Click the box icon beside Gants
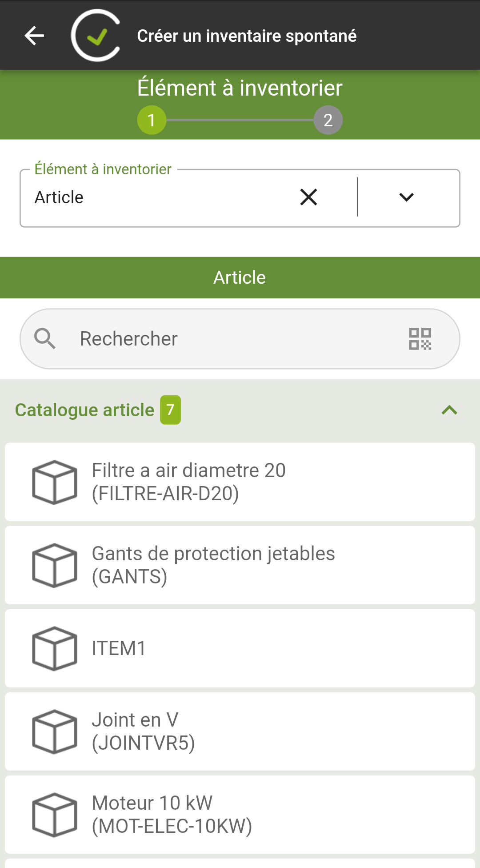 (x=55, y=565)
